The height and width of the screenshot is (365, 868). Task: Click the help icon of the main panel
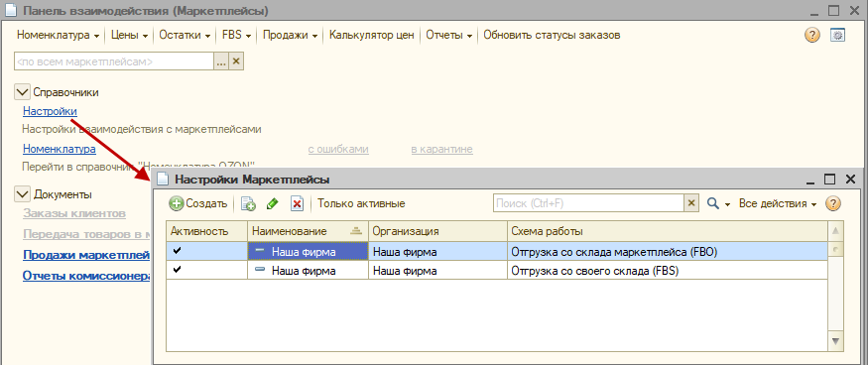811,36
